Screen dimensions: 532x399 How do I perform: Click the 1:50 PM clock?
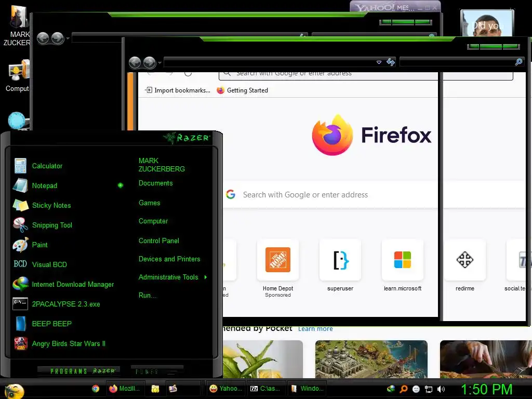pos(486,389)
